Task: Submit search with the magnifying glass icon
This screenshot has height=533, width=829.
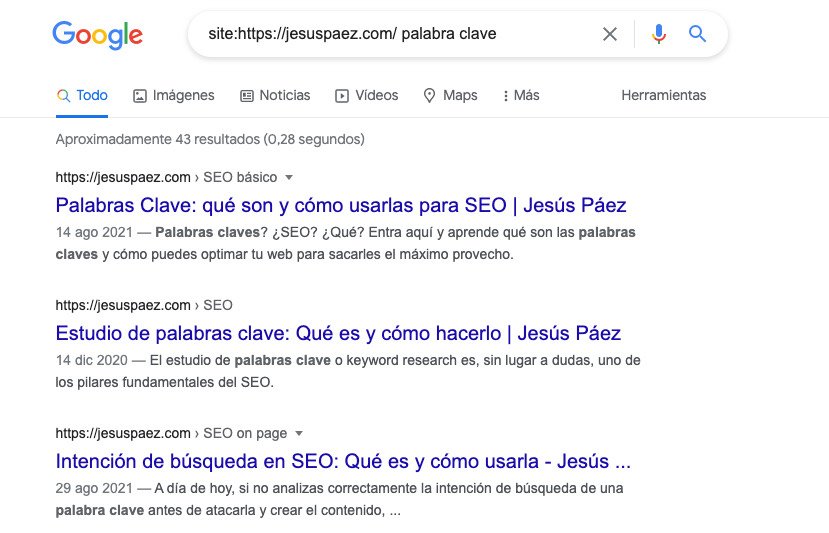Action: [x=697, y=34]
